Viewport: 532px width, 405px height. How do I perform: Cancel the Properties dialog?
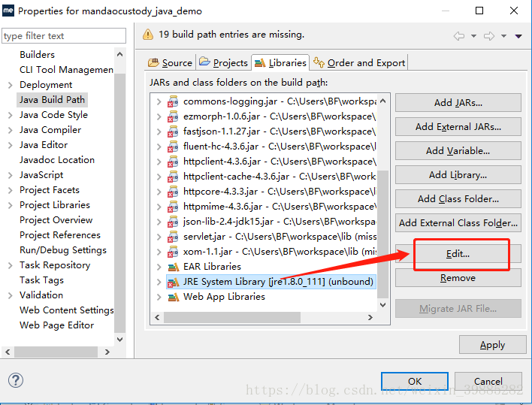tap(488, 381)
